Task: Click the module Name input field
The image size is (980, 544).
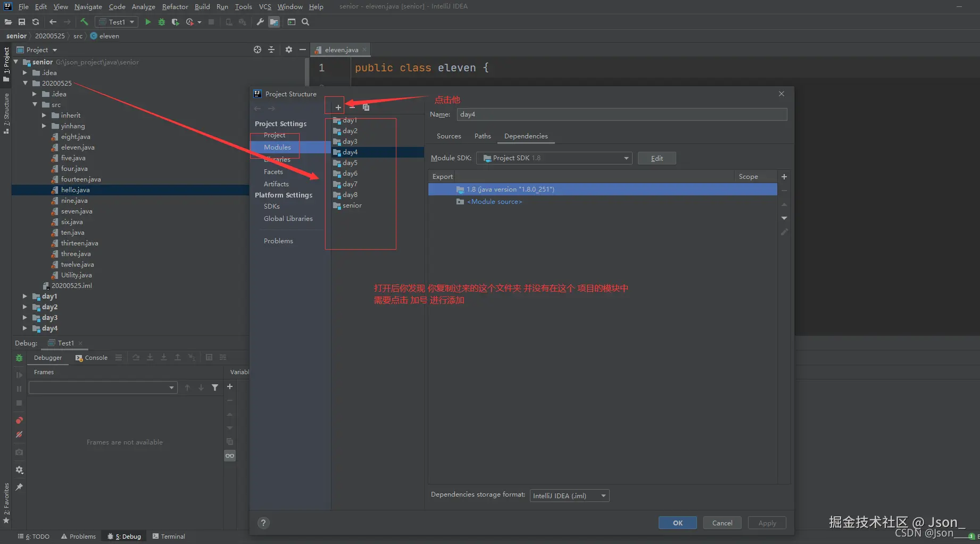Action: (x=622, y=114)
